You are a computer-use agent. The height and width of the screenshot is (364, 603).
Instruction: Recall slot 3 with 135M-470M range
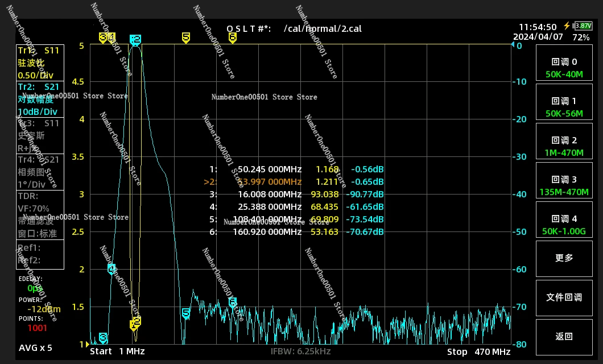pyautogui.click(x=564, y=185)
